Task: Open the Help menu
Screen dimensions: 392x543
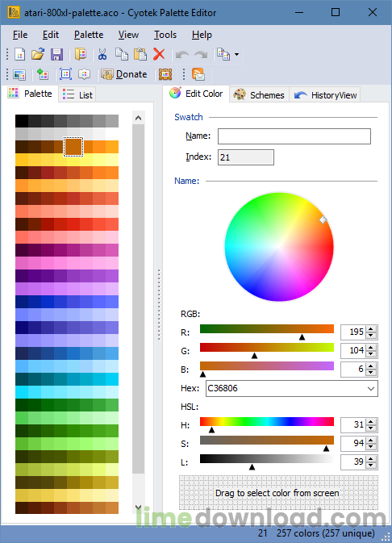Action: click(202, 35)
